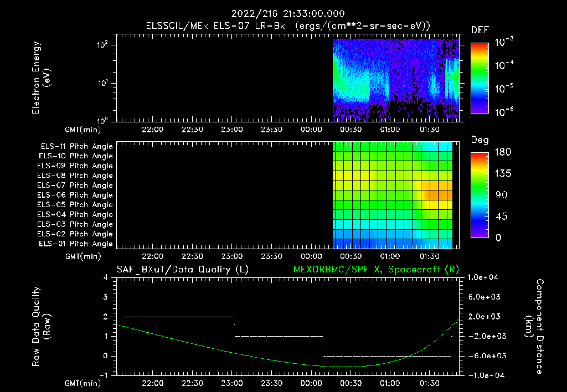Click the 23:00 tick under the spectrogram panel
This screenshot has width=567, height=392.
(x=232, y=130)
